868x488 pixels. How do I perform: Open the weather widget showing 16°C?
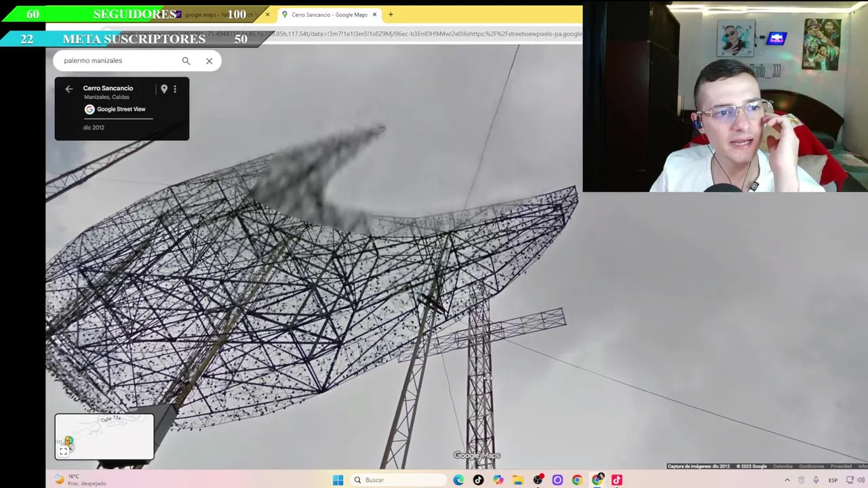80,480
